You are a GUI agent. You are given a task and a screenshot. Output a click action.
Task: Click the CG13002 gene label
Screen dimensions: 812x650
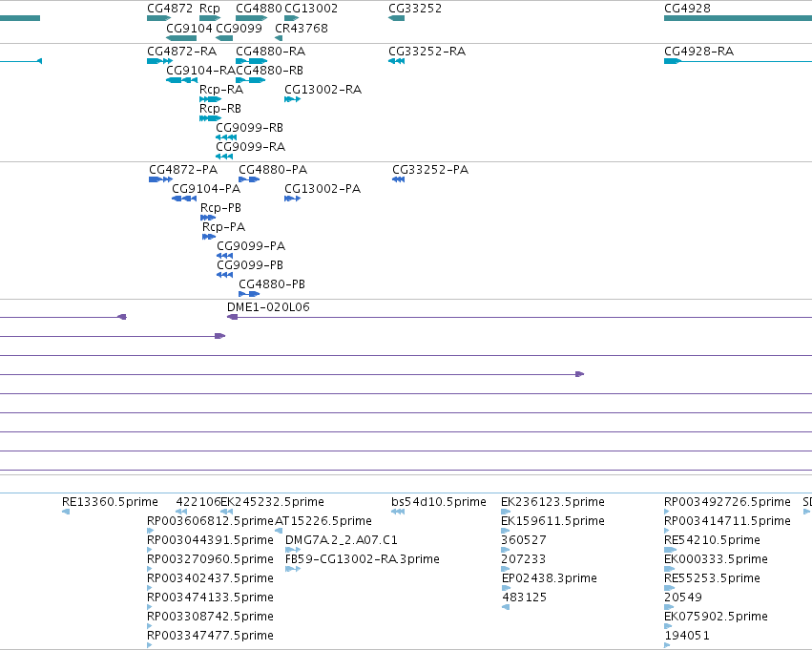pos(311,9)
